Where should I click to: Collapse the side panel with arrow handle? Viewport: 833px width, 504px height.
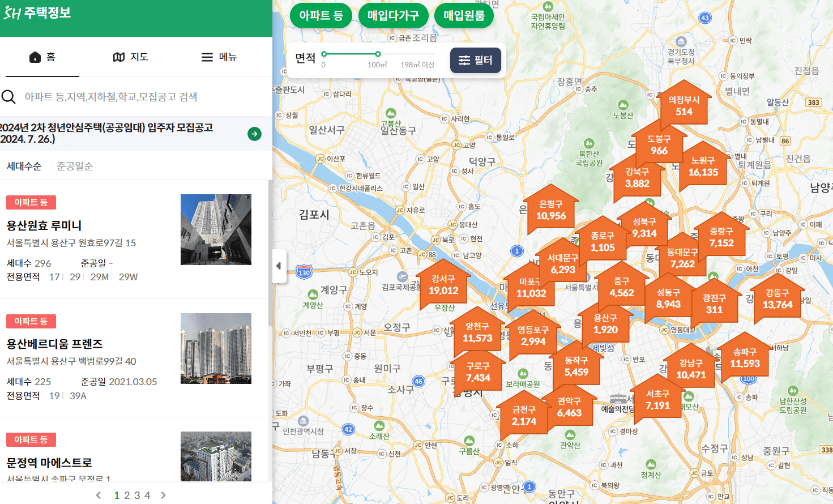279,266
